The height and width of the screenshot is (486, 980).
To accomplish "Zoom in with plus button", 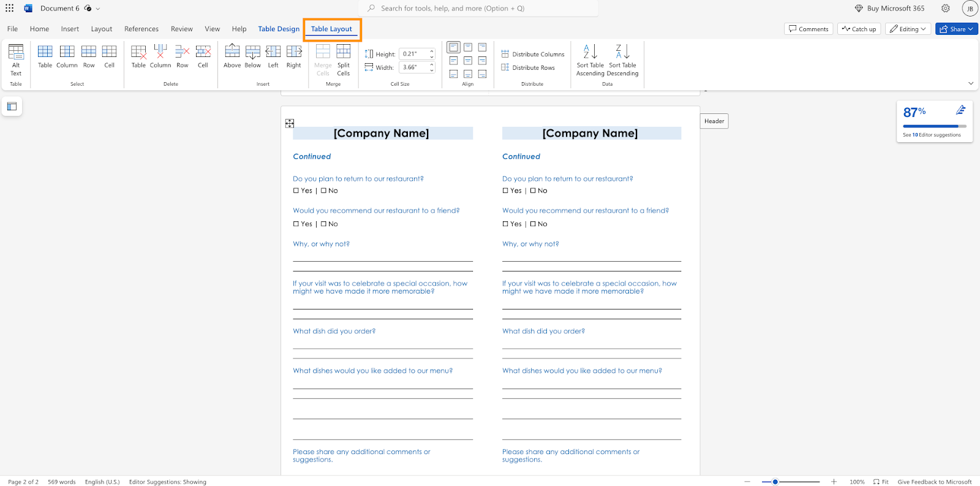I will pos(834,482).
